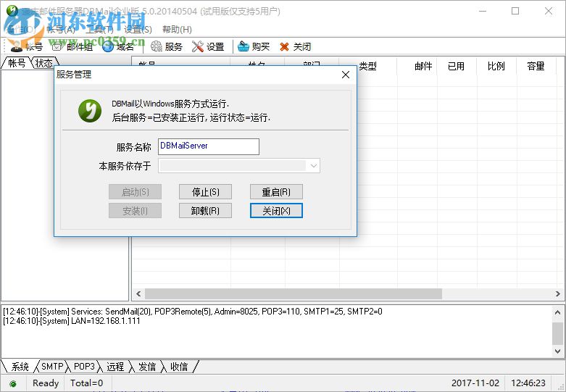The width and height of the screenshot is (566, 392).
Task: Open the 帐号(A) menu
Action: pos(61,30)
